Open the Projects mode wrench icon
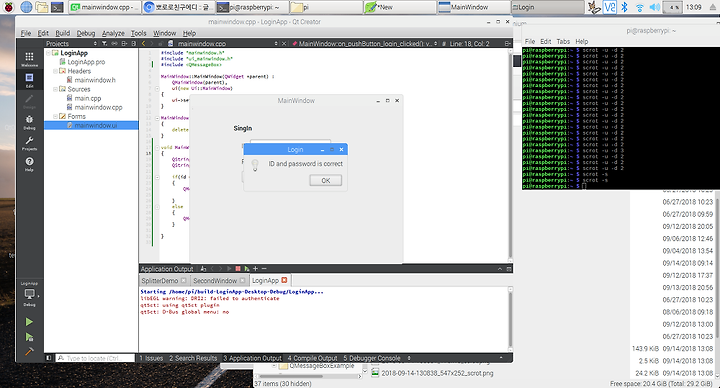This screenshot has height=388, width=720. click(x=29, y=143)
